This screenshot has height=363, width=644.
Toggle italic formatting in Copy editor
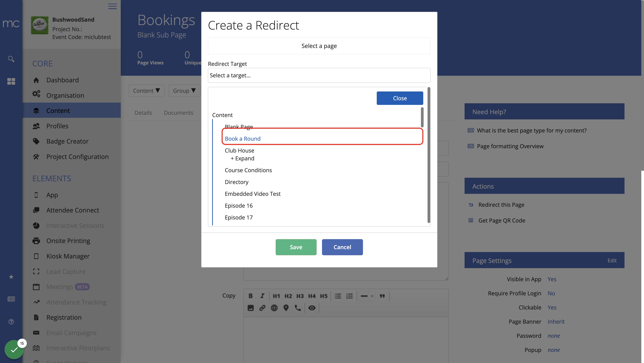pos(262,296)
